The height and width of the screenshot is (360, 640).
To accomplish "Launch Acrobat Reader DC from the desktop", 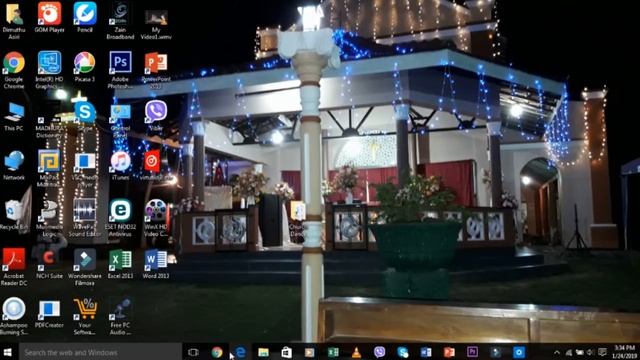I will (x=14, y=267).
